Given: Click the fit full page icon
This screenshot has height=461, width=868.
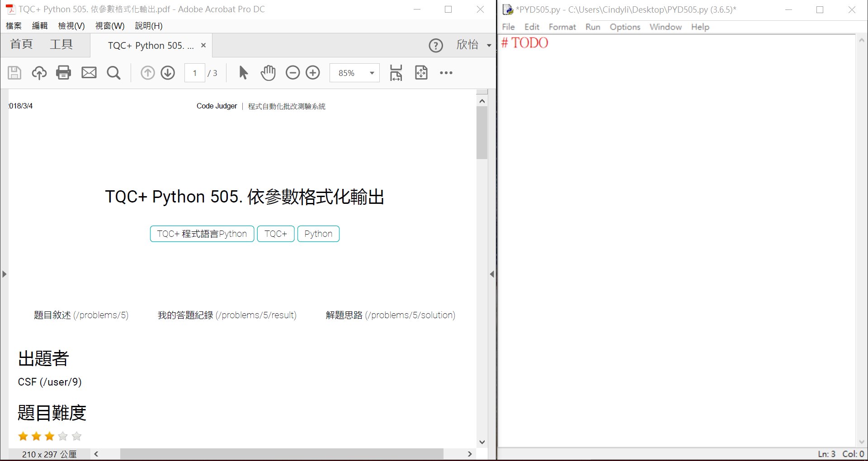Looking at the screenshot, I should pos(421,73).
